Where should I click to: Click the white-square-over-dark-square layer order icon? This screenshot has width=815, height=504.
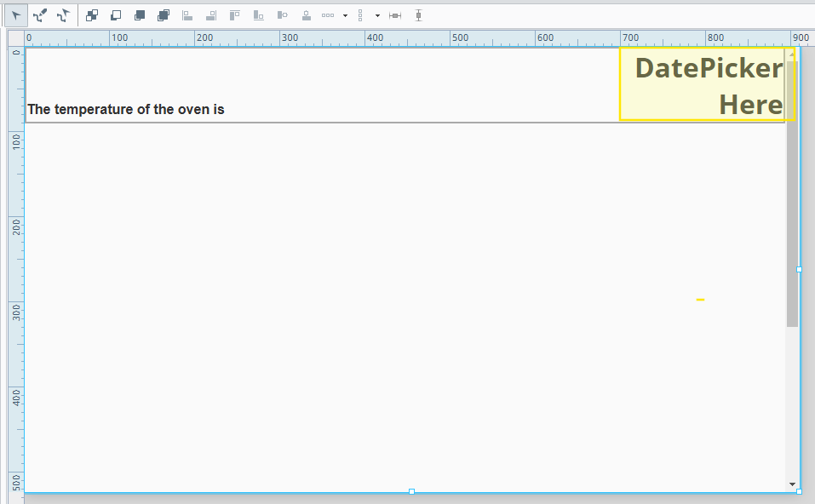(116, 15)
